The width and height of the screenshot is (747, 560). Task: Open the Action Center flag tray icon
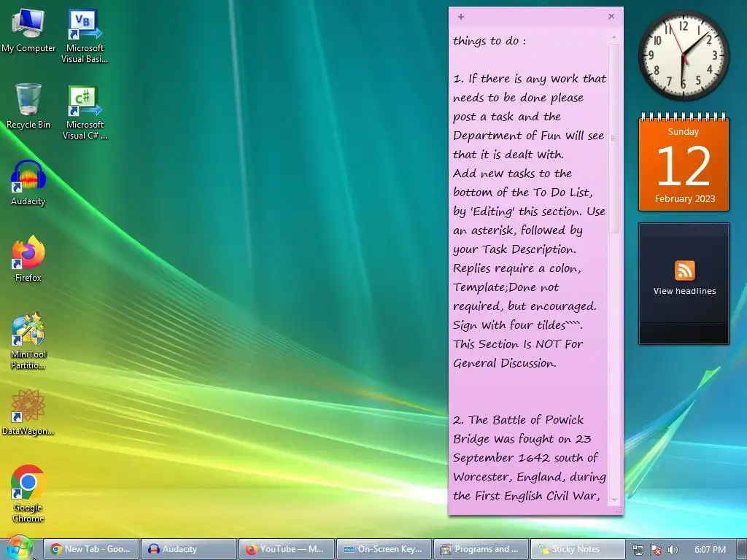656,550
